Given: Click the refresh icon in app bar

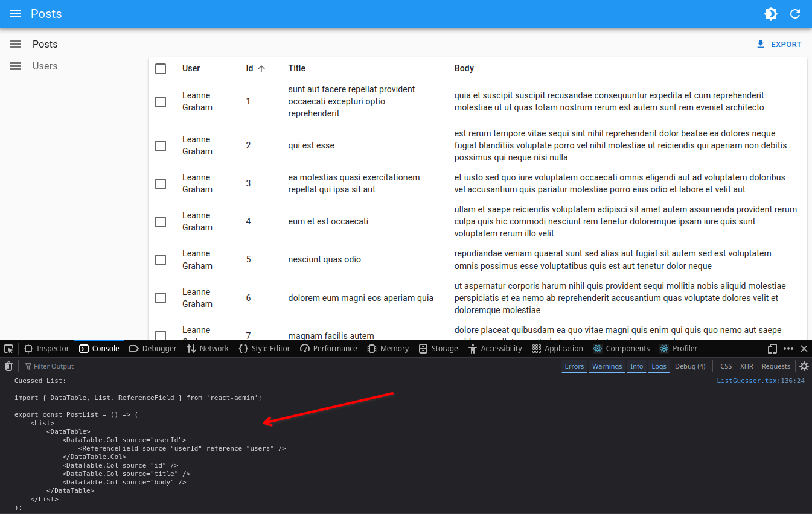Looking at the screenshot, I should pos(795,14).
